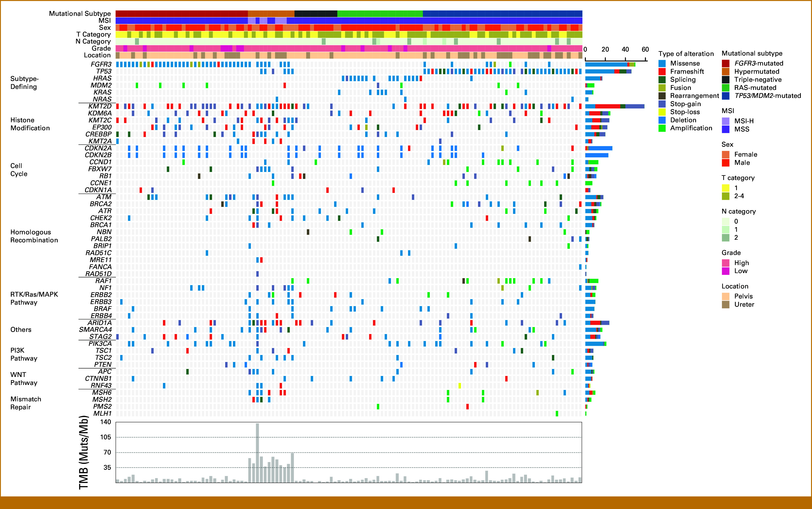
Task: Click the Low grade legend swatch
Action: pos(725,271)
